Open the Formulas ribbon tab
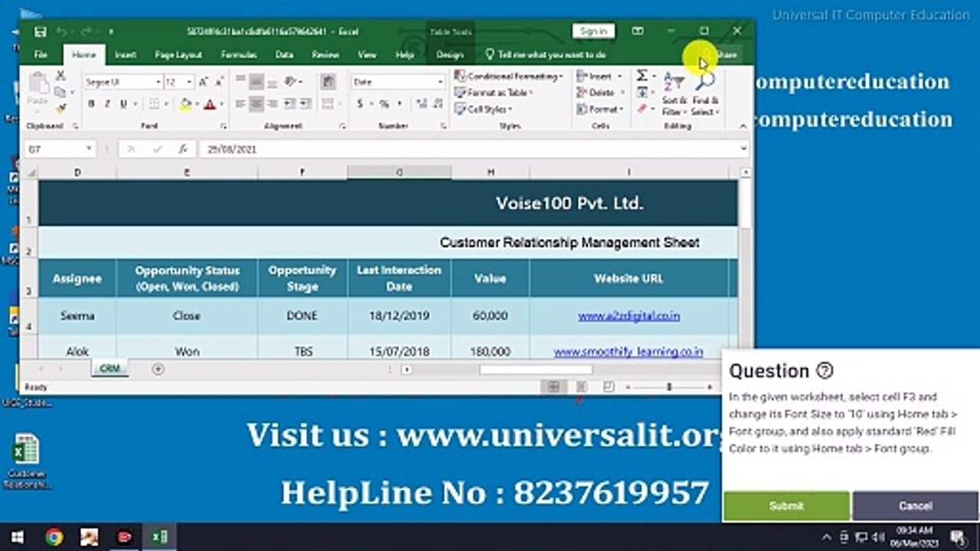980x551 pixels. point(238,55)
